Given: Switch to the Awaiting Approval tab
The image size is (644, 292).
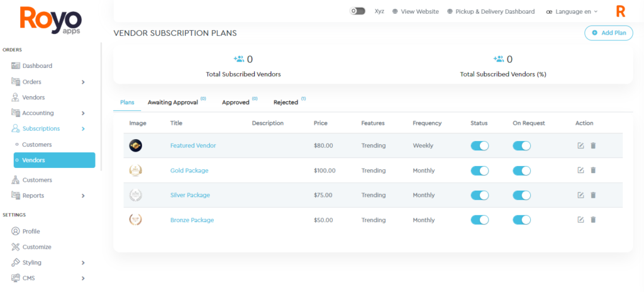Looking at the screenshot, I should click(172, 102).
